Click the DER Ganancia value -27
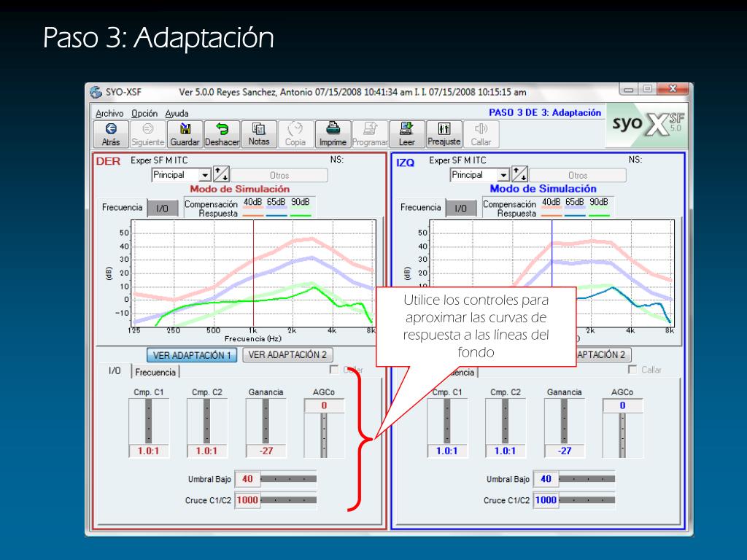Viewport: 747px width, 560px height. click(266, 451)
